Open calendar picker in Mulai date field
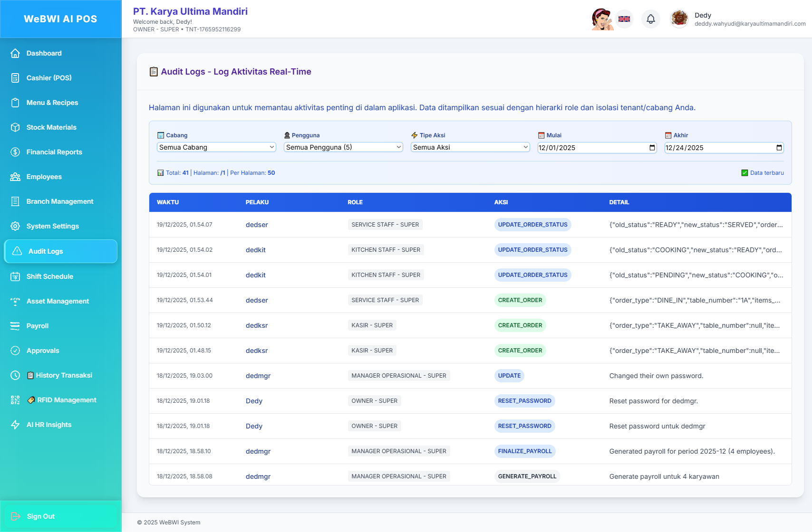 click(652, 148)
